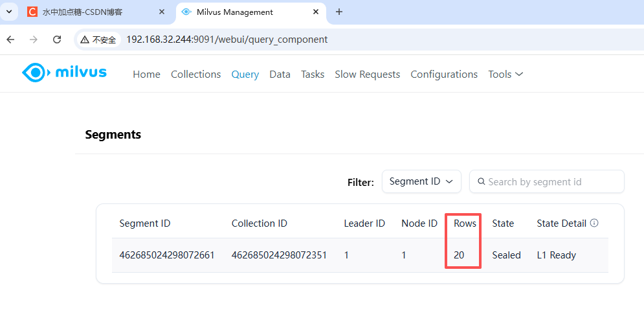Open the Segment ID filter dropdown
This screenshot has width=644, height=309.
click(x=421, y=181)
